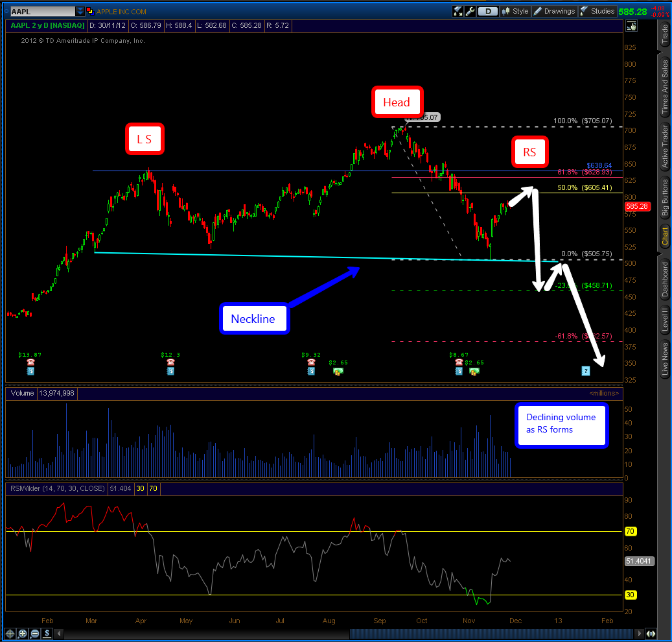Click the <millions> volume units label
Viewport: 672px width, 642px height.
tap(604, 393)
